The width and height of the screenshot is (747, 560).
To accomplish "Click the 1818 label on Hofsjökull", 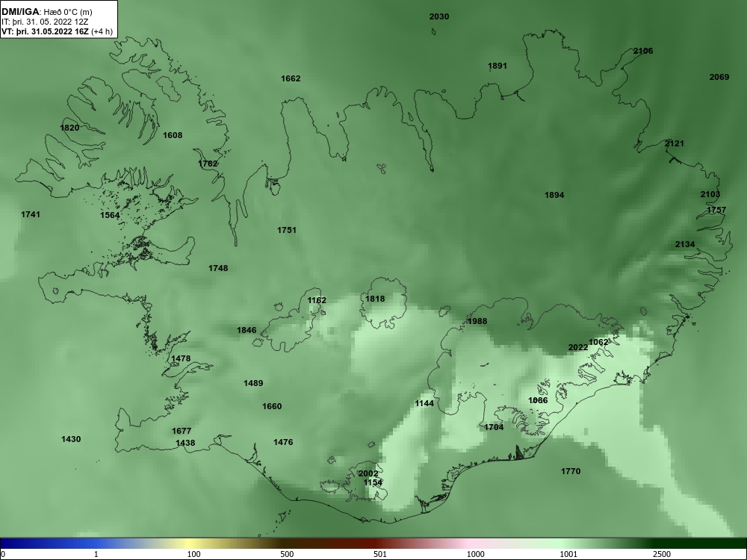I will point(375,299).
